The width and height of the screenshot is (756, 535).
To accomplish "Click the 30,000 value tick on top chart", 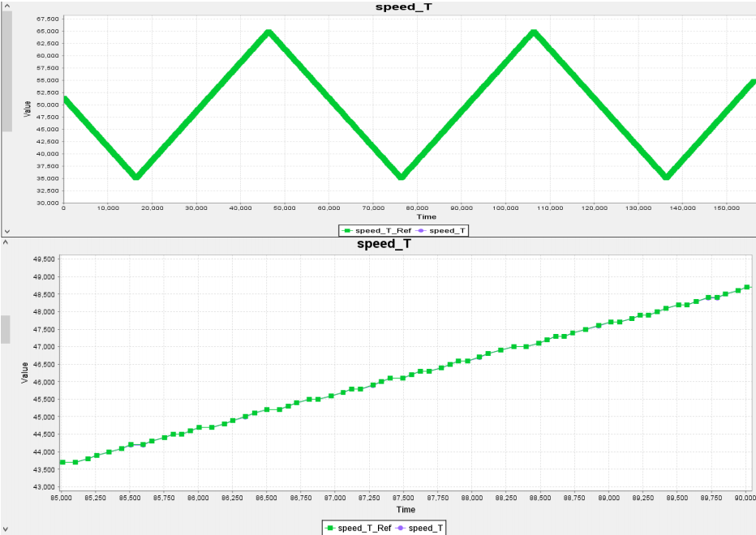I will [47, 203].
